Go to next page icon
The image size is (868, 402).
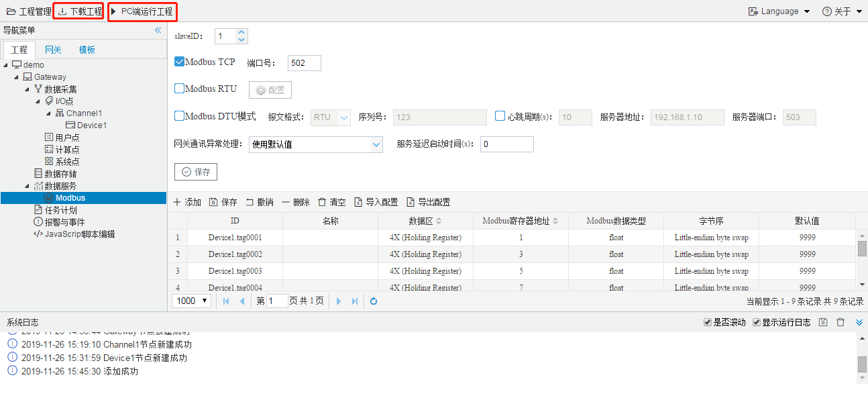(x=339, y=301)
